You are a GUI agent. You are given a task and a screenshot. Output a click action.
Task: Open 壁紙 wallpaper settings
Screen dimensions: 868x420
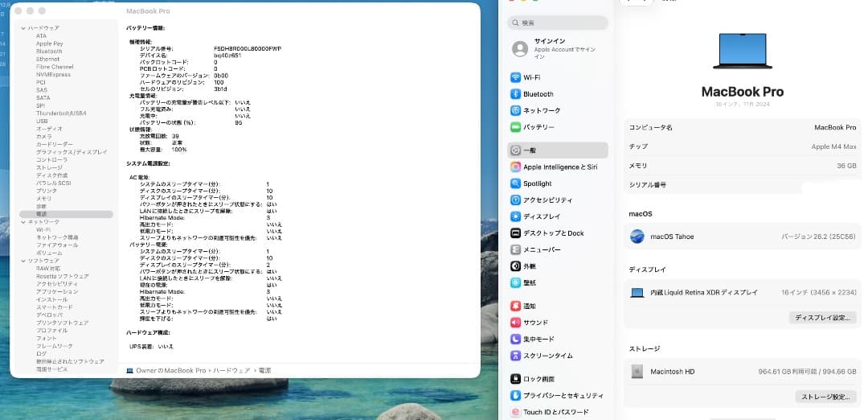coord(558,282)
